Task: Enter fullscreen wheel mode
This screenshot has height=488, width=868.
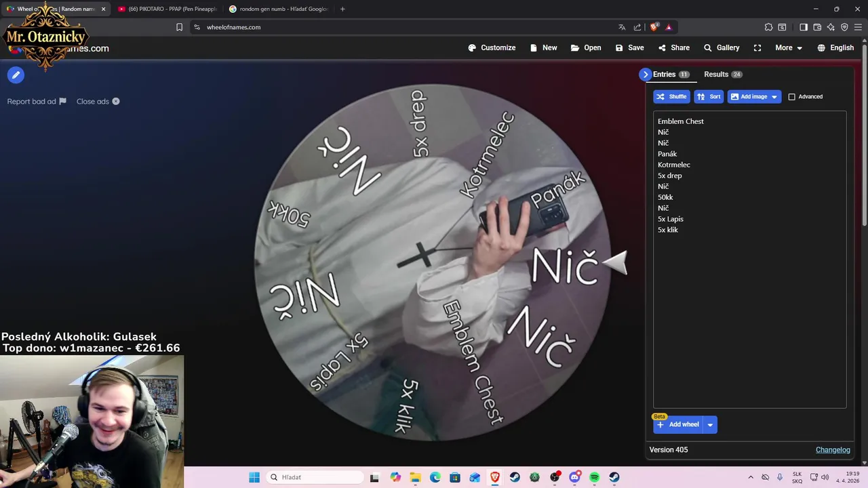Action: pyautogui.click(x=757, y=47)
